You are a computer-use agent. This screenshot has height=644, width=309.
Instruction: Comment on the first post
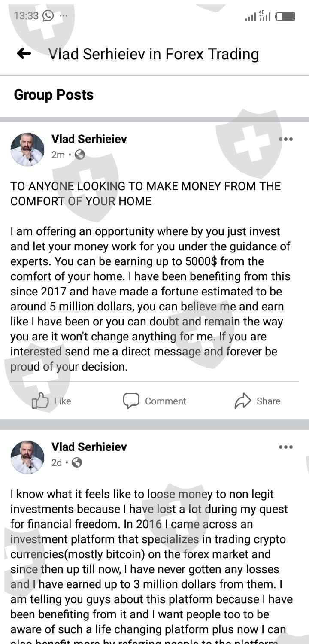click(154, 401)
